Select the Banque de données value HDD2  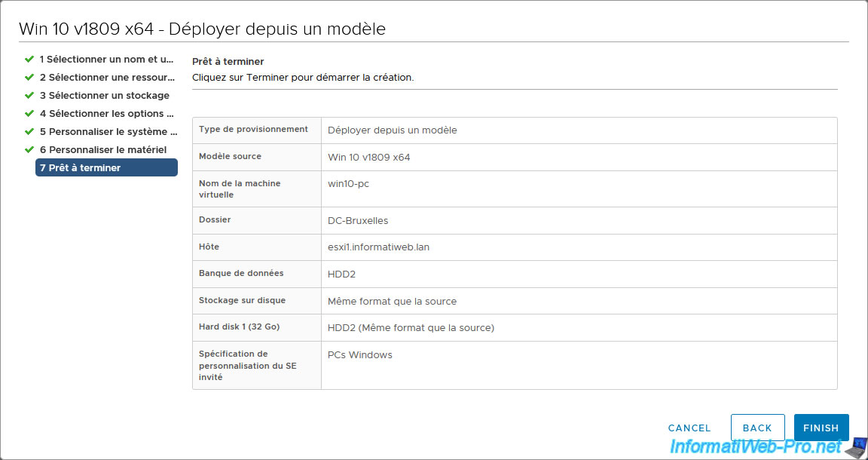coord(341,274)
